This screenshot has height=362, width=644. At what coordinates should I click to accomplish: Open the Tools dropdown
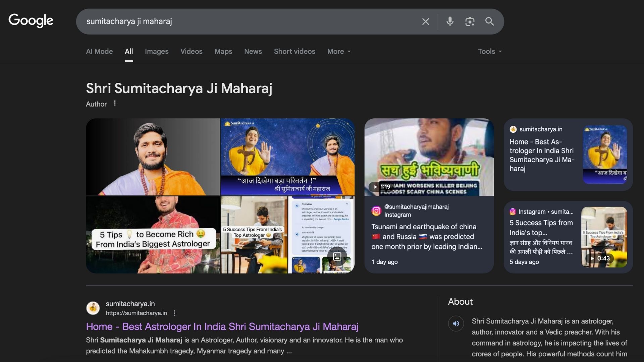[x=490, y=51]
